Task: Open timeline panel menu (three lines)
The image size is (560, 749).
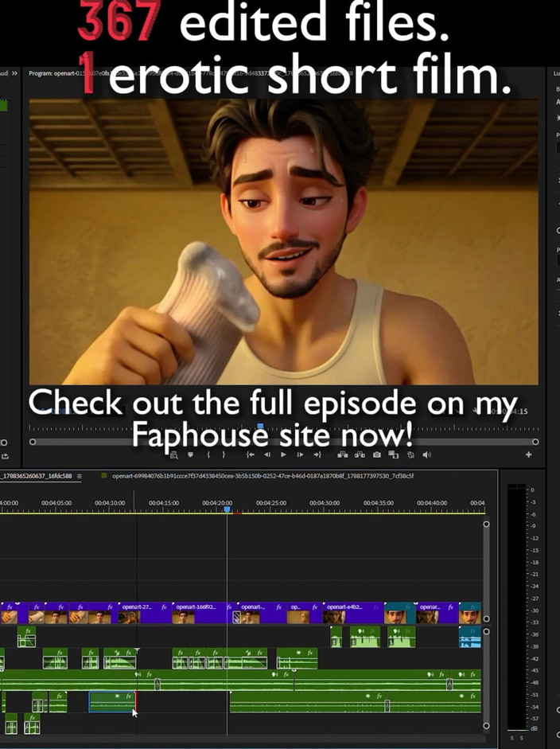Action: pos(80,476)
